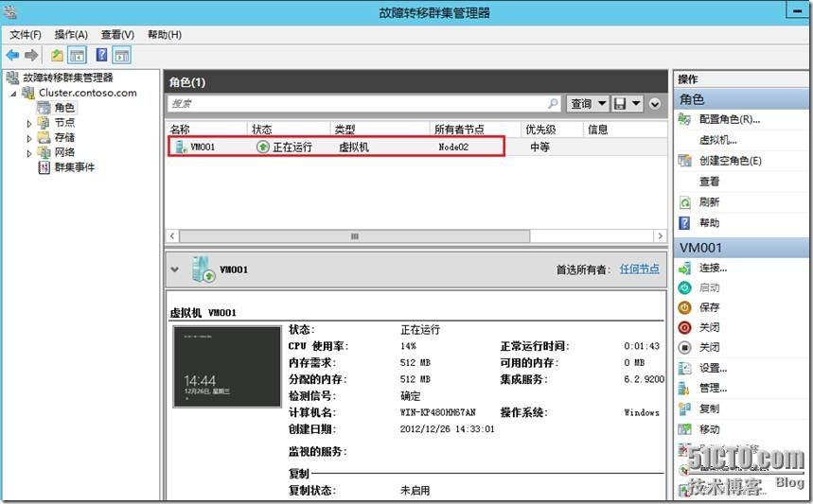
Task: Click the Up one level folder icon
Action: (x=57, y=55)
